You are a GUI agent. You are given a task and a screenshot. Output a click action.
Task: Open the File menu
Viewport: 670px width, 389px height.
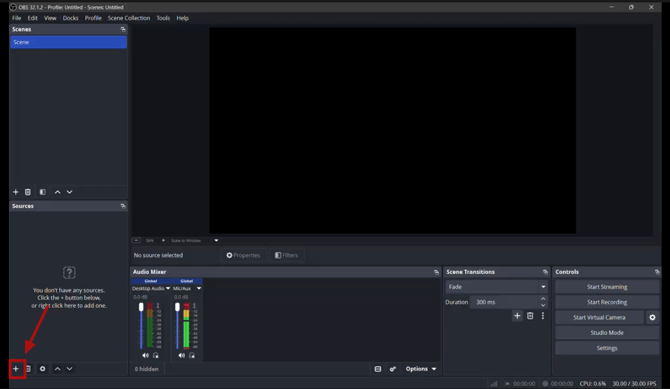coord(17,18)
